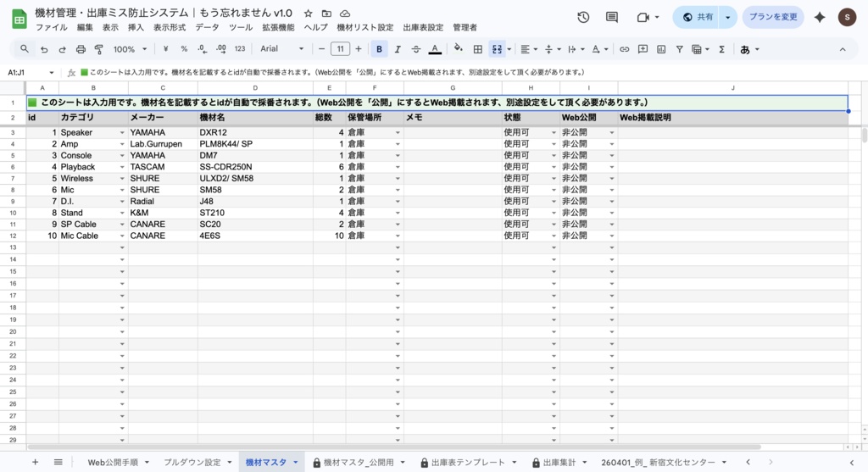Screen dimensions: 868x472
Task: Increase decimal places
Action: 221,49
